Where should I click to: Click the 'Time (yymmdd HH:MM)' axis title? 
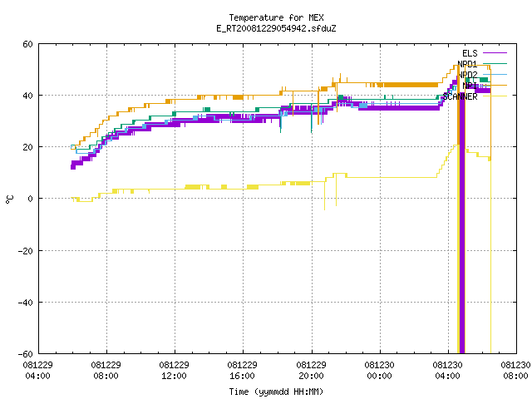(x=276, y=392)
